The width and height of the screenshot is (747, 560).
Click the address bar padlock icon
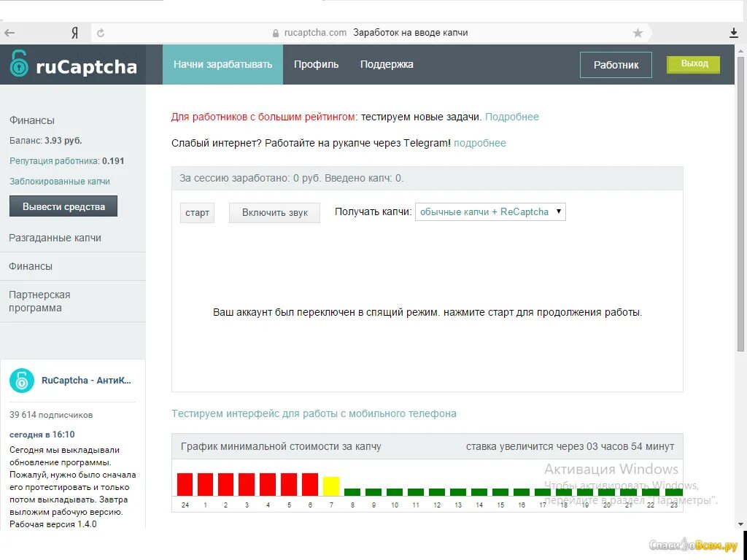tap(275, 34)
